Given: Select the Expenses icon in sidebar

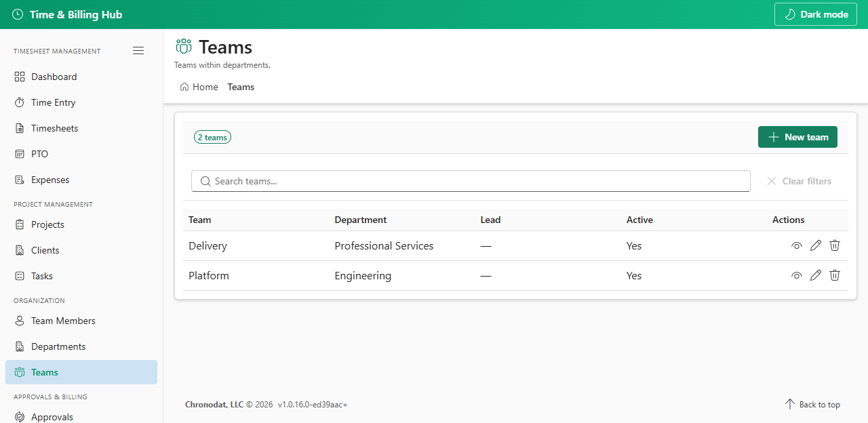Looking at the screenshot, I should tap(19, 180).
